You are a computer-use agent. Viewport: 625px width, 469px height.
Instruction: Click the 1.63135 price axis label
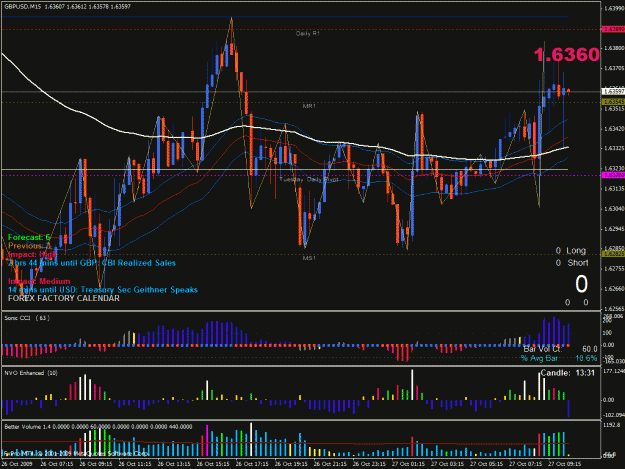614,188
